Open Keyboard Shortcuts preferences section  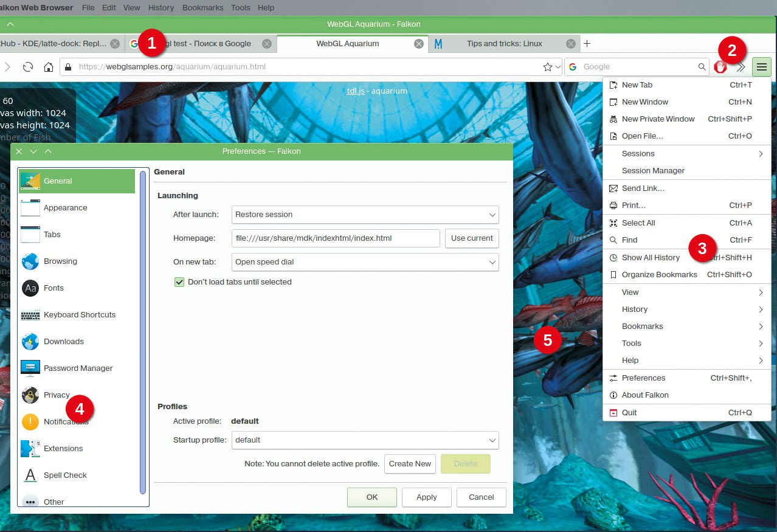79,315
